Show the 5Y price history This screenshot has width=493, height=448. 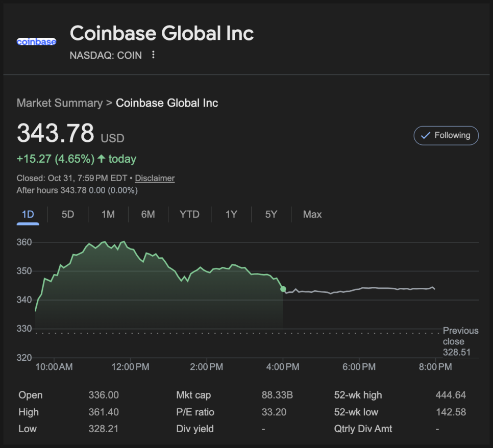(x=271, y=215)
